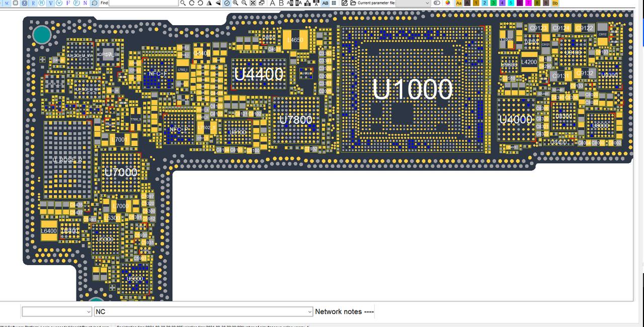Open parameter file with the folder icon
Image resolution: width=644 pixels, height=327 pixels.
point(353,3)
